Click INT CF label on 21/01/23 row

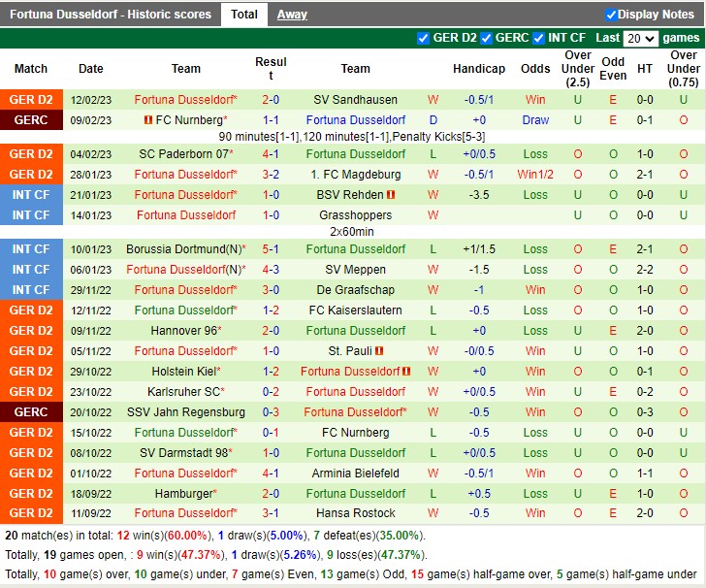pos(31,195)
